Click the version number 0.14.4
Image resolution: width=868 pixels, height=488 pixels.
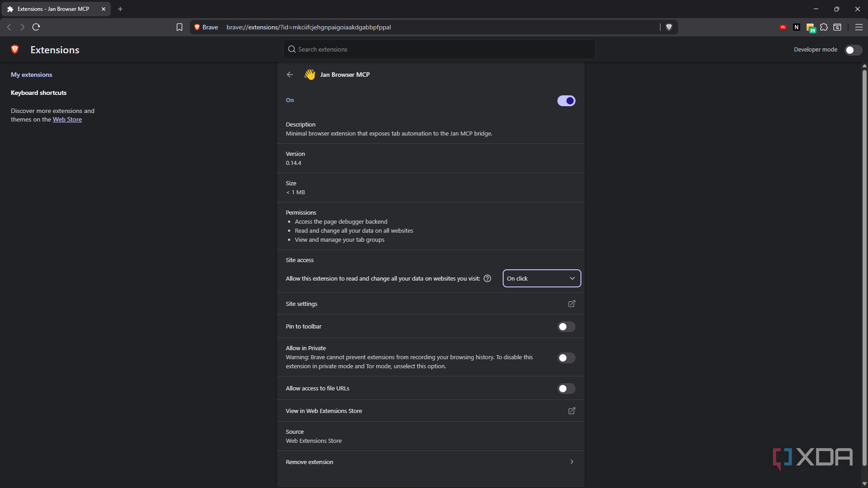tap(293, 163)
